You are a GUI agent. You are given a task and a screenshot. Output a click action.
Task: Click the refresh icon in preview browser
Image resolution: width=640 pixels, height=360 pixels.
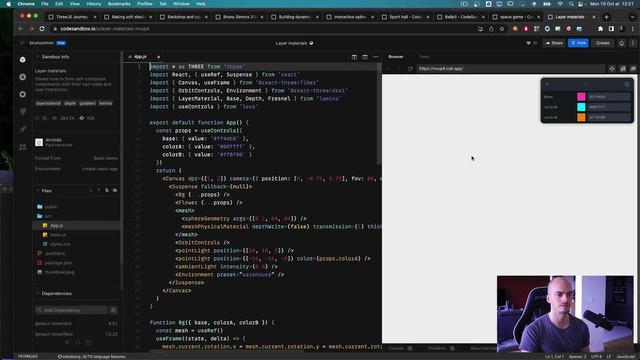pos(410,69)
